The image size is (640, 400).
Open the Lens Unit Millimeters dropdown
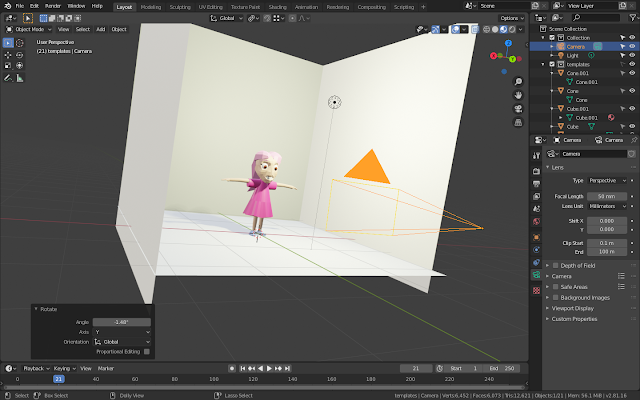pyautogui.click(x=607, y=207)
